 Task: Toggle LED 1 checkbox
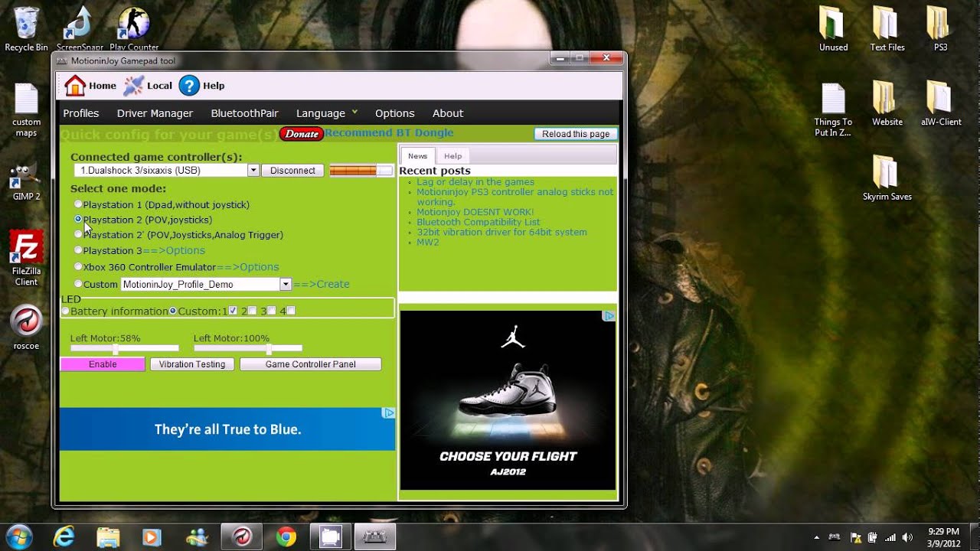(x=233, y=311)
